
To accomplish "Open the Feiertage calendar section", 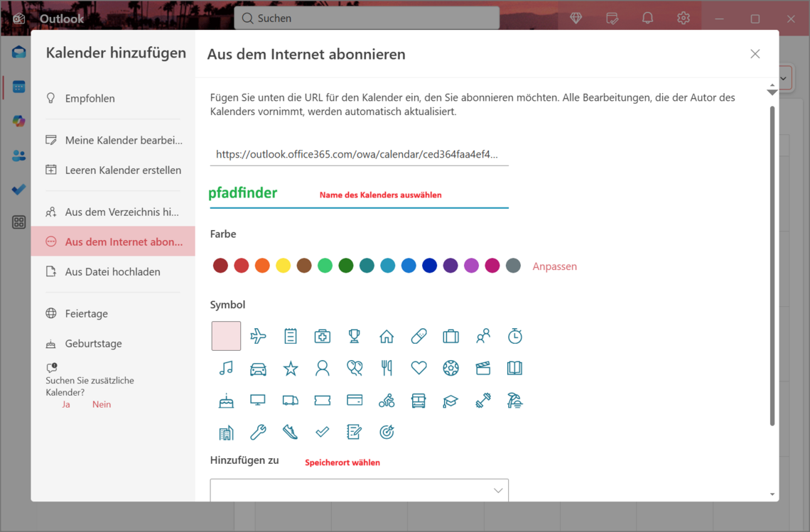I will [x=86, y=313].
